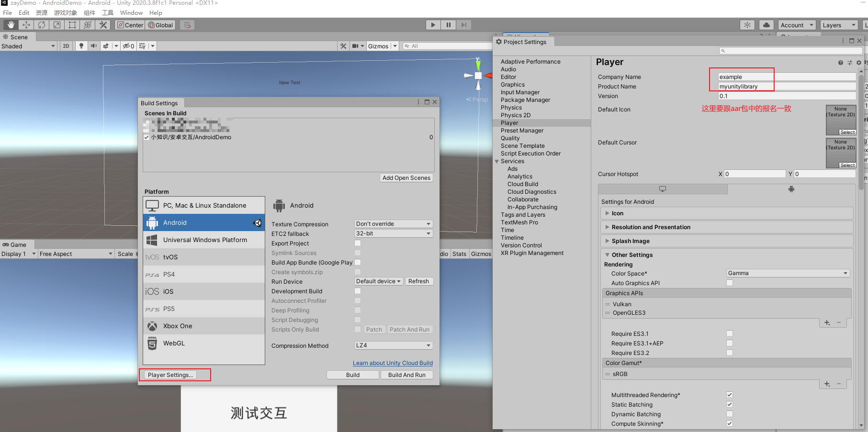Add a Graphics API with plus
The width and height of the screenshot is (868, 432).
pyautogui.click(x=827, y=323)
